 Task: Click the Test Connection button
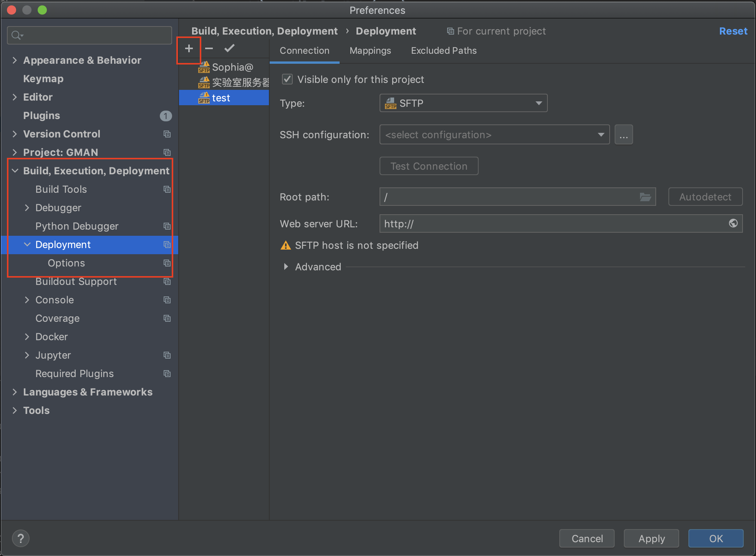[x=429, y=166]
